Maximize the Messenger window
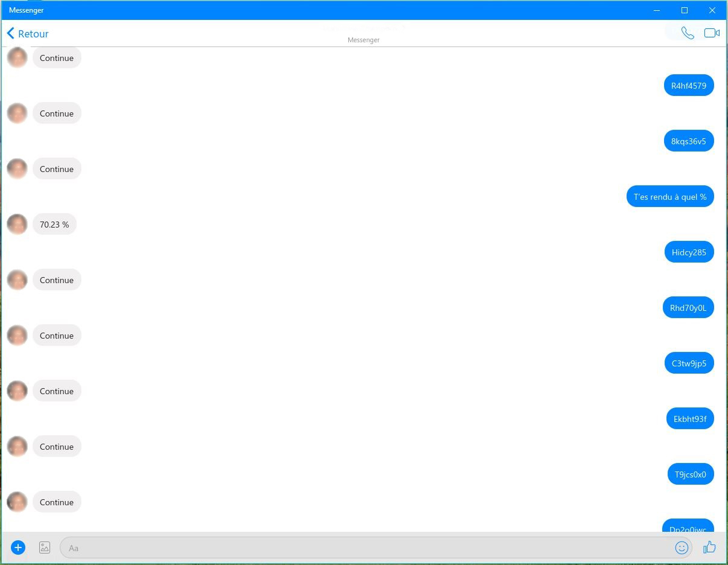 click(685, 10)
